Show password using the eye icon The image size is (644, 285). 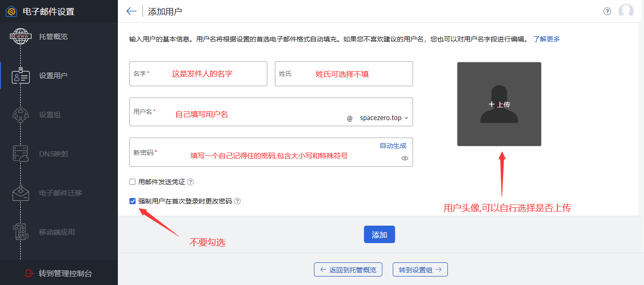405,158
